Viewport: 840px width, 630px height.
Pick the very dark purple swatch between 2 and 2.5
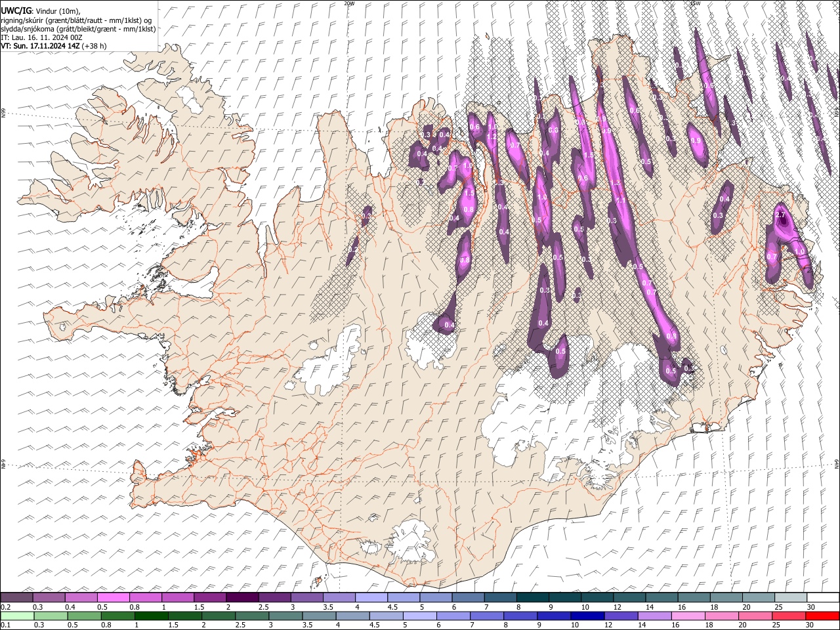242,597
